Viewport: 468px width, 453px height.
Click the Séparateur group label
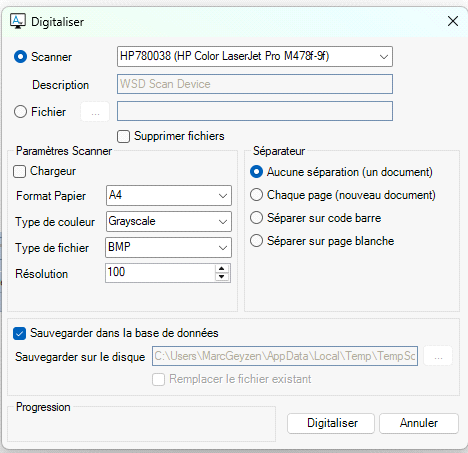279,151
